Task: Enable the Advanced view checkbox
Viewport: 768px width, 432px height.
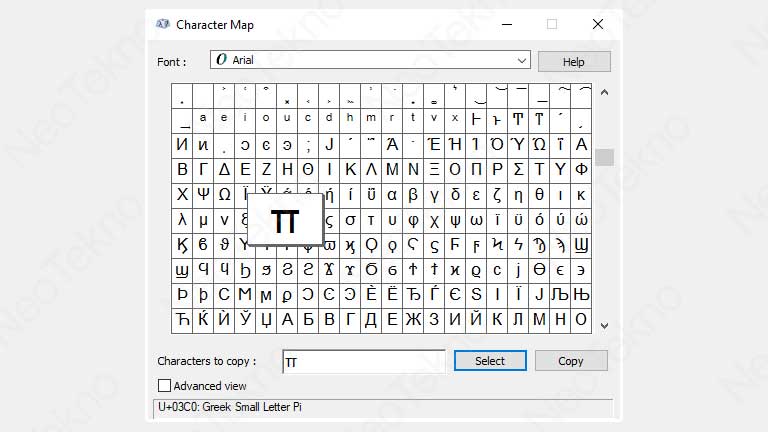Action: pyautogui.click(x=165, y=385)
